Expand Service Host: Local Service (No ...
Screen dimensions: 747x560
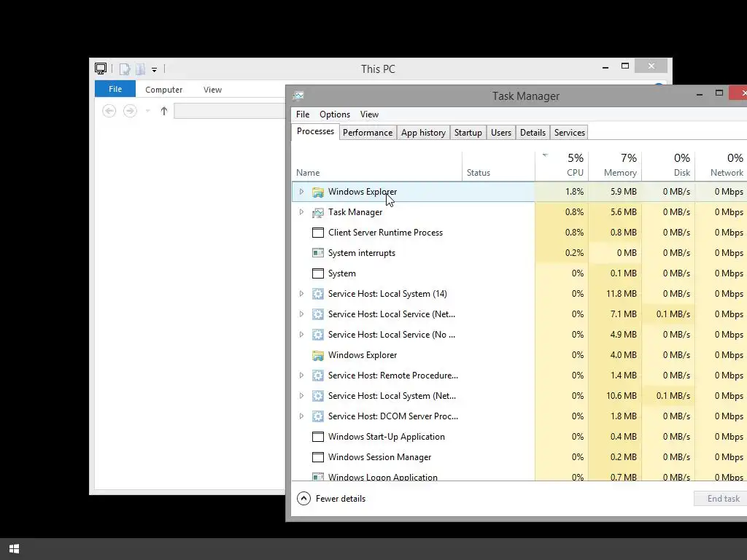click(301, 334)
